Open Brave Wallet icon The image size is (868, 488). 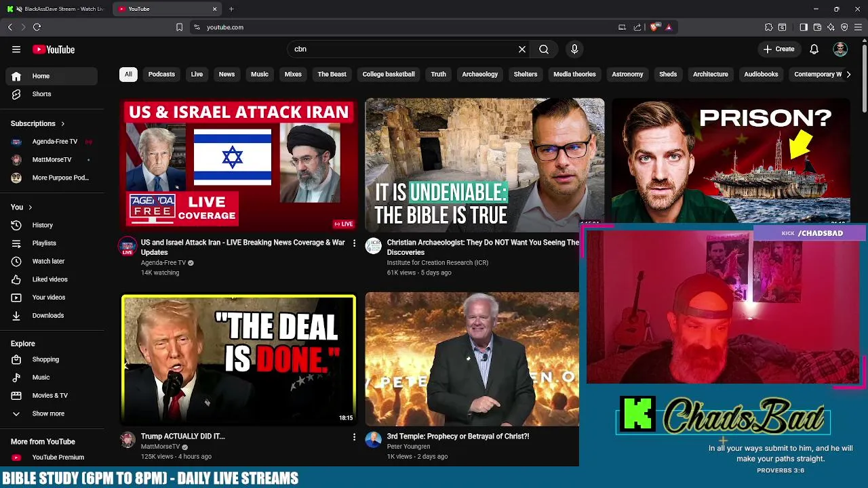817,27
